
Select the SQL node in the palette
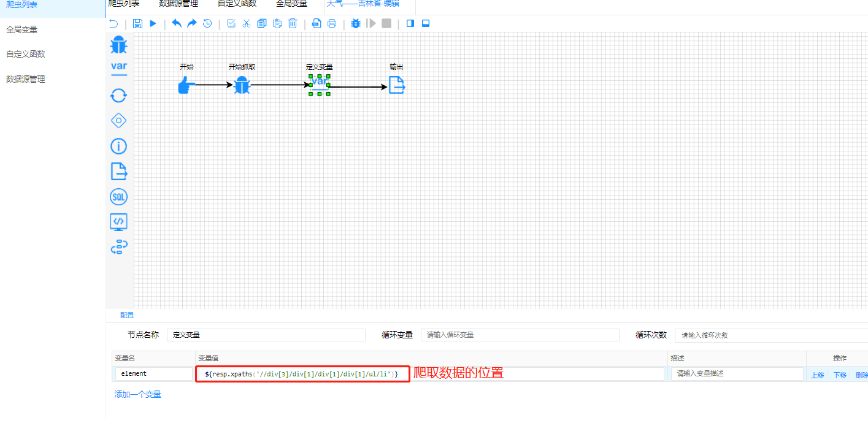(118, 197)
